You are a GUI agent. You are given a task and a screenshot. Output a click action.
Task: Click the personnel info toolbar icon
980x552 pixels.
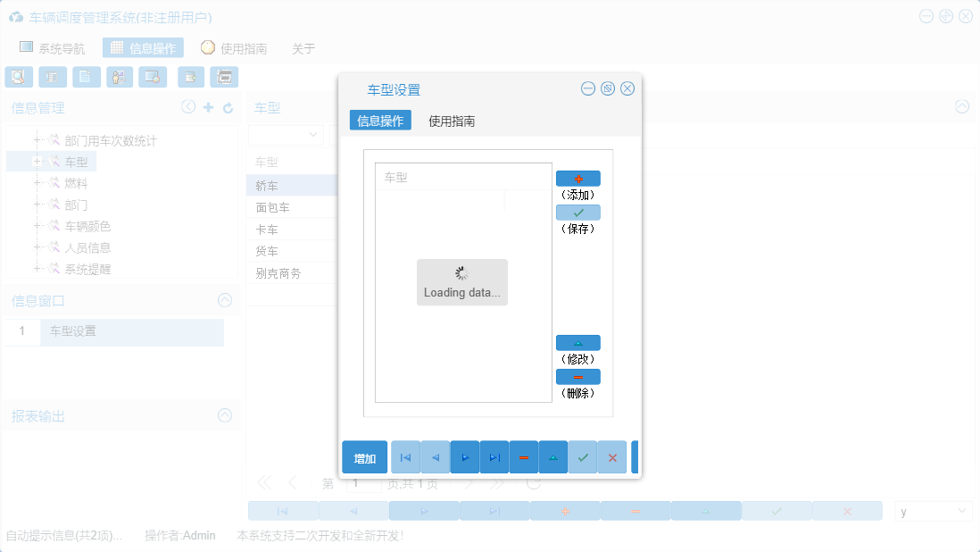(x=119, y=77)
